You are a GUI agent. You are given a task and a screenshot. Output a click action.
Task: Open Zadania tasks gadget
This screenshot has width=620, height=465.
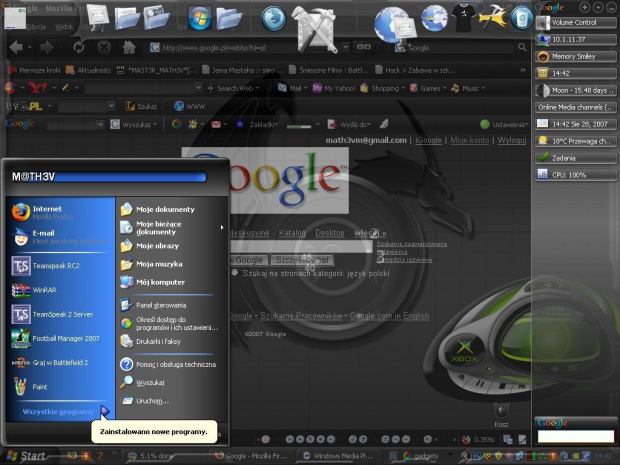click(x=575, y=158)
